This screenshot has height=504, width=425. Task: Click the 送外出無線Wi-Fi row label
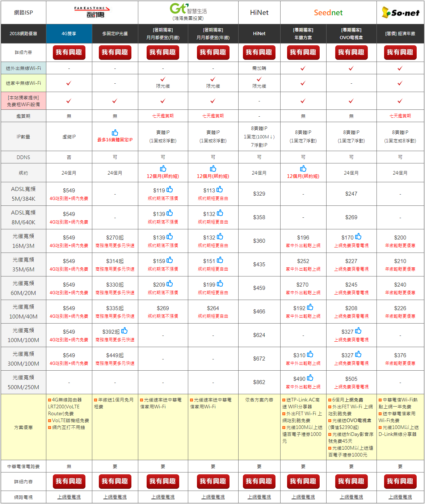(23, 68)
